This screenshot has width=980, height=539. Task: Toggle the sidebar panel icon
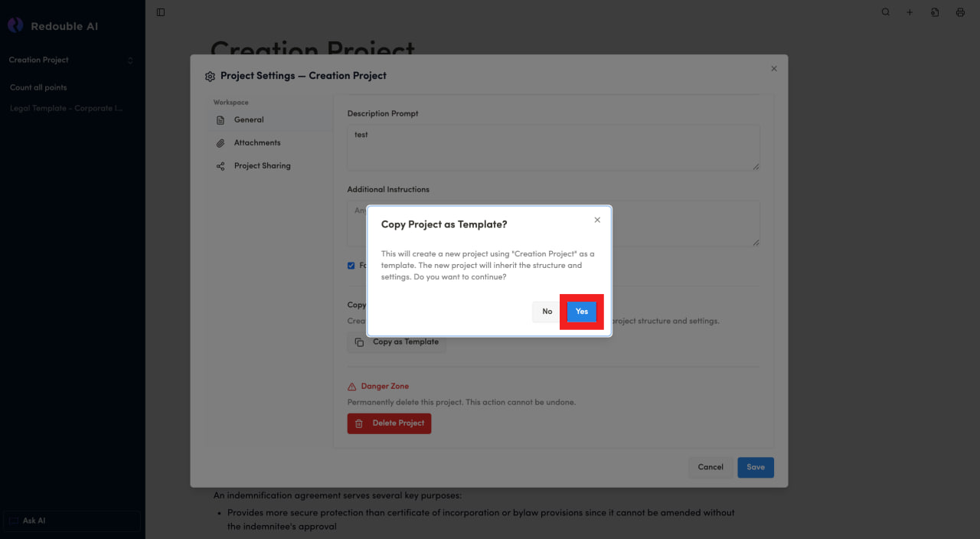(160, 12)
